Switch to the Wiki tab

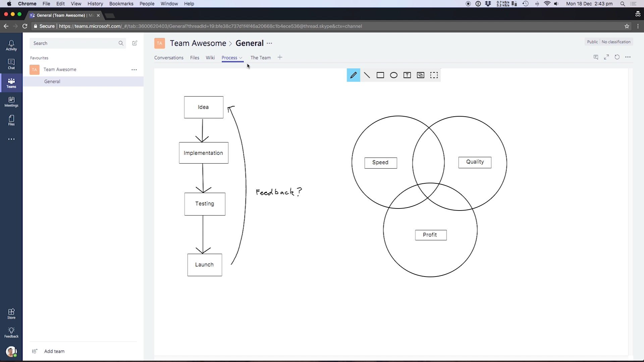pos(210,58)
